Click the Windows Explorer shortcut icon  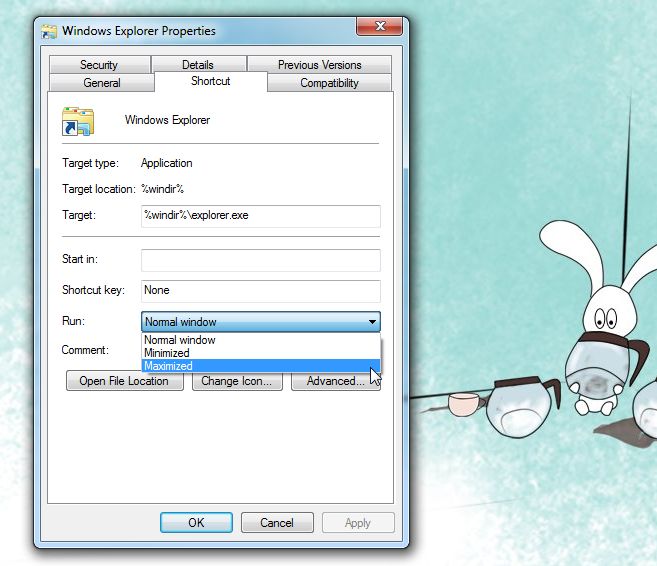pyautogui.click(x=78, y=121)
